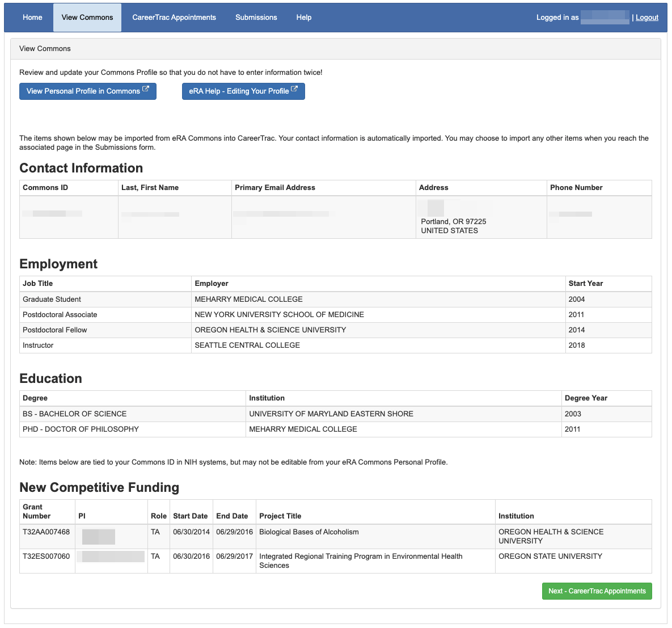Viewport: 672px width, 628px height.
Task: Select the View Commons tab
Action: [87, 18]
